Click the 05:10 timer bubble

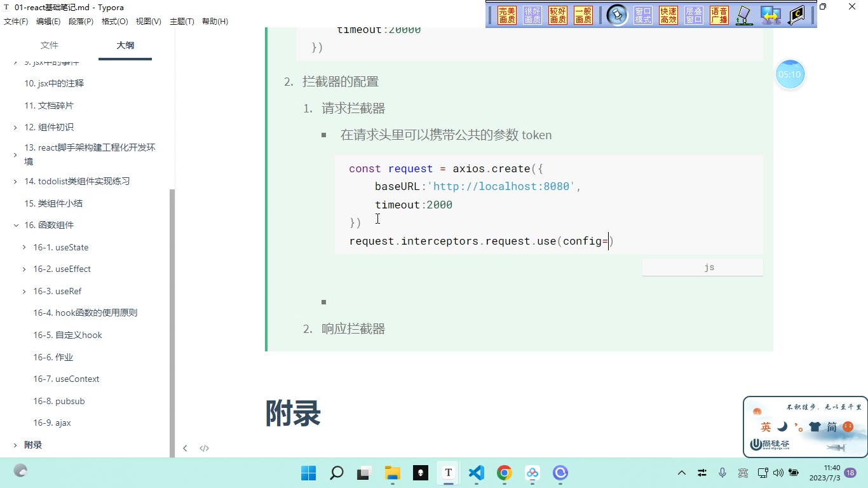coord(790,74)
